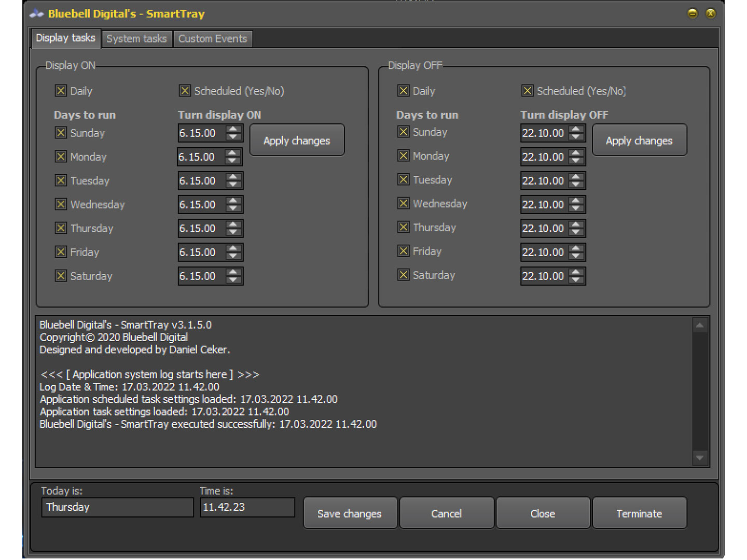Decrease Display OFF Monday time with down arrow
This screenshot has height=560, width=747.
pyautogui.click(x=576, y=161)
